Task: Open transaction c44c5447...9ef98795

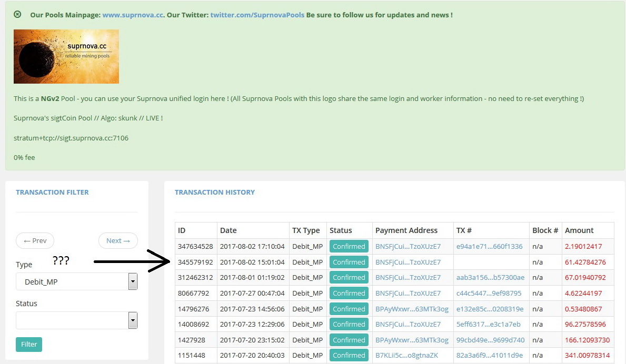Action: 489,293
